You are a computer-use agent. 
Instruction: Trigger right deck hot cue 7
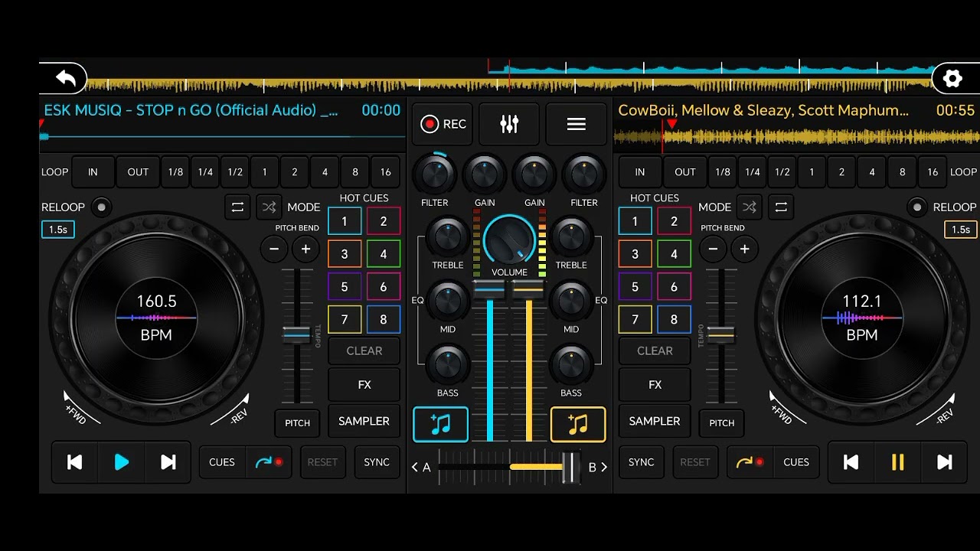click(x=635, y=320)
